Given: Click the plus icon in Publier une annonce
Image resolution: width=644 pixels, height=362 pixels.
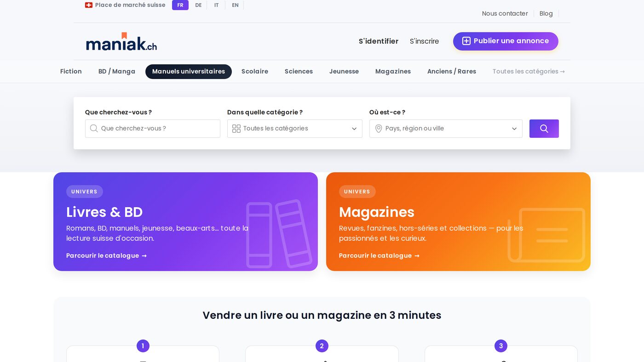Looking at the screenshot, I should click(x=466, y=41).
